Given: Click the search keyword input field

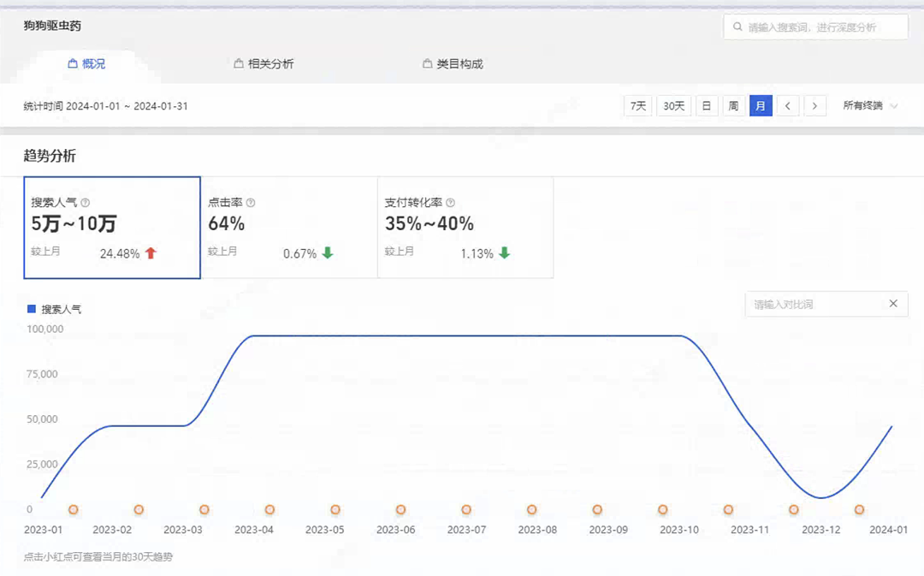Looking at the screenshot, I should pos(815,27).
